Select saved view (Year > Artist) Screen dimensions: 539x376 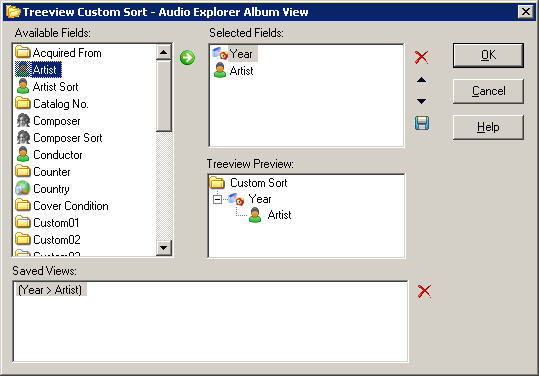pos(50,290)
